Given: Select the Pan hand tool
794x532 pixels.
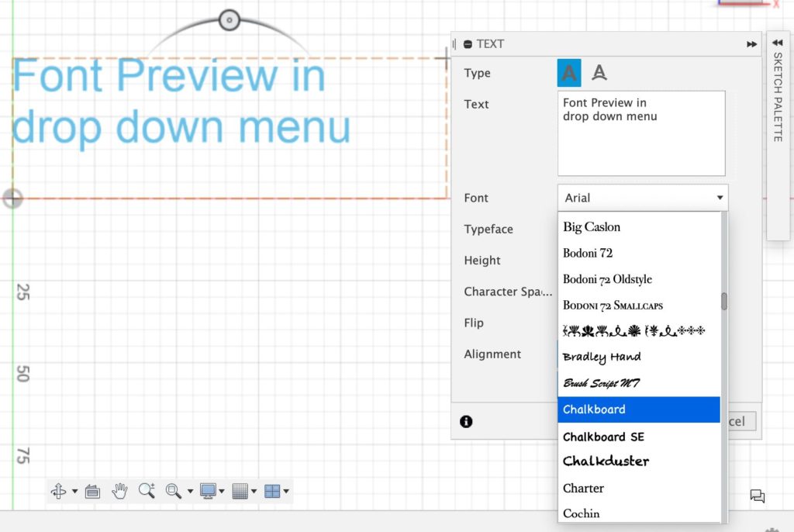Looking at the screenshot, I should (119, 490).
